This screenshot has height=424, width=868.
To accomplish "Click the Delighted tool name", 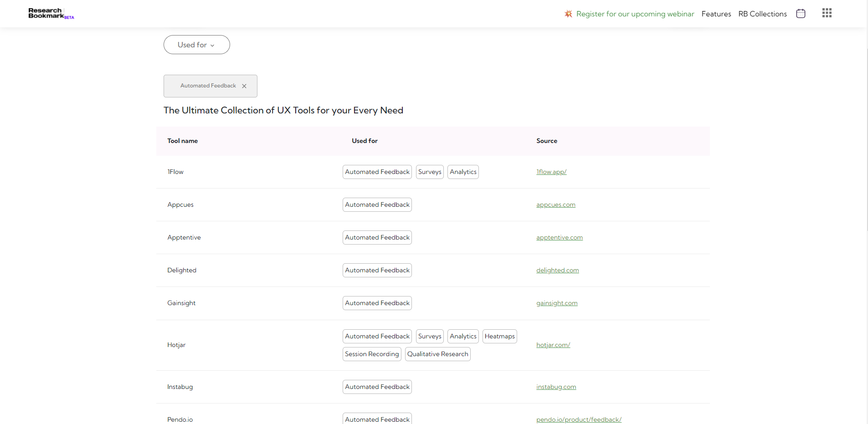I will tap(182, 270).
